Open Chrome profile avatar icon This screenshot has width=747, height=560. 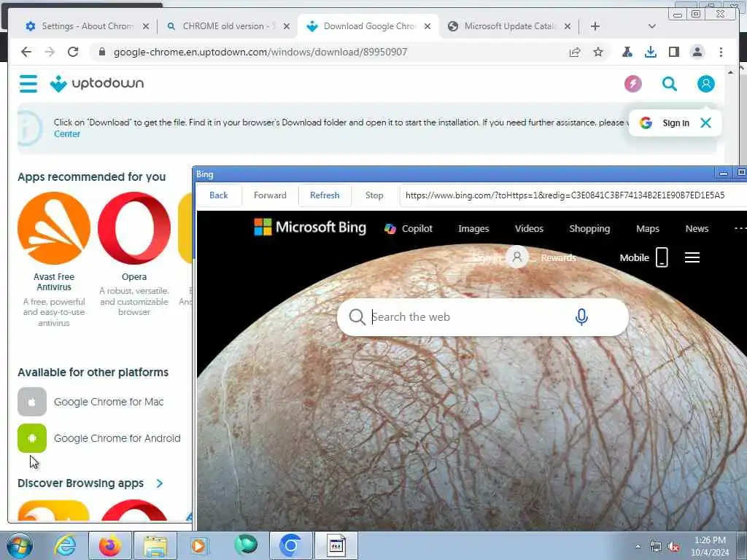click(x=697, y=52)
